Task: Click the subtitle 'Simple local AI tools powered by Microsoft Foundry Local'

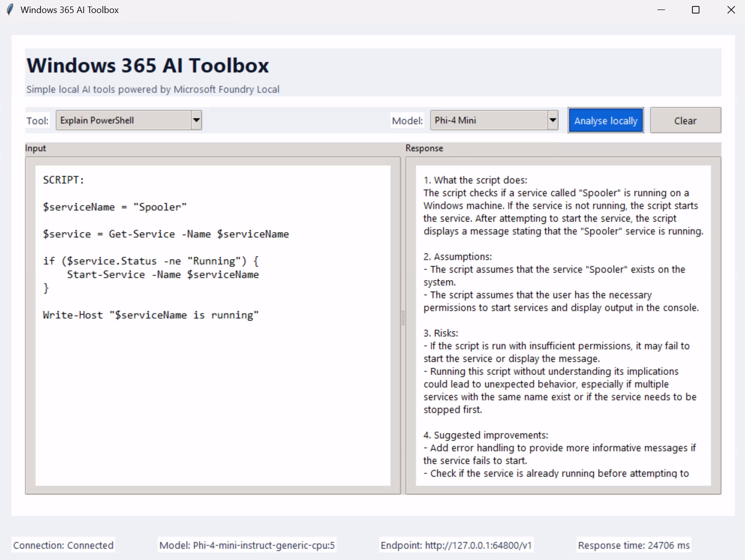Action: [x=153, y=89]
